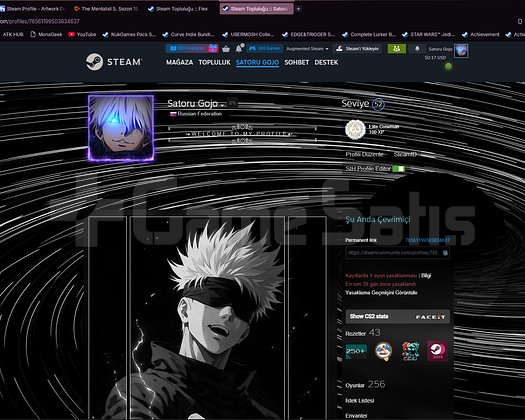Open a new browser tab with the plus button

(x=298, y=9)
